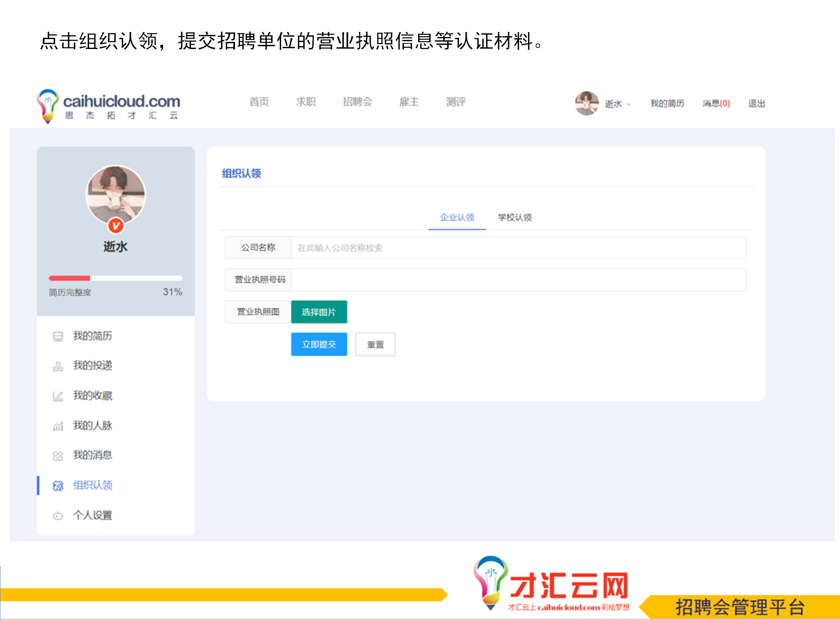Click the 我的人脉 chart icon

point(58,426)
